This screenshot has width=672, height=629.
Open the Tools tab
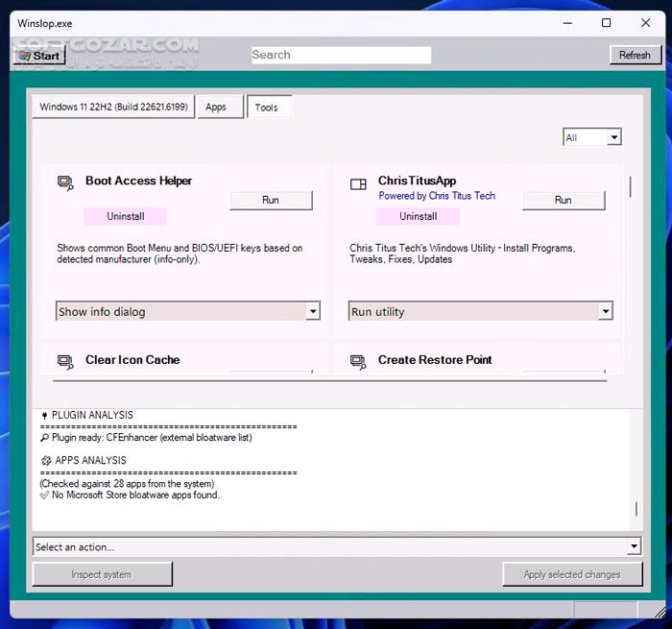[x=267, y=108]
